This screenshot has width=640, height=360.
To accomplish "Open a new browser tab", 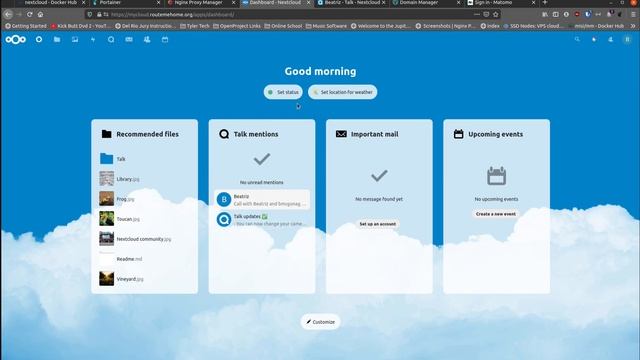I will [544, 2].
